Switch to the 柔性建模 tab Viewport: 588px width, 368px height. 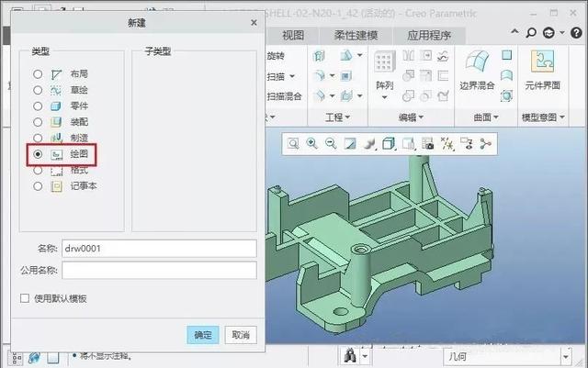tap(356, 36)
